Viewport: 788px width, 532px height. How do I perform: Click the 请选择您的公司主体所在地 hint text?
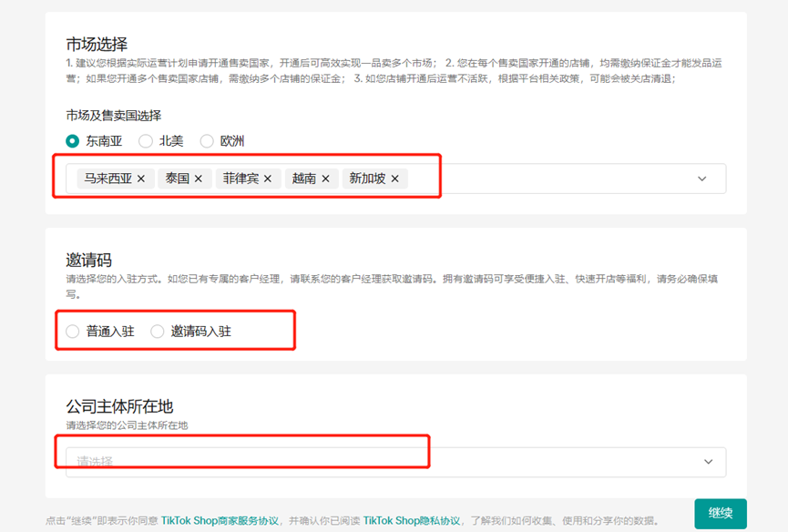coord(127,425)
